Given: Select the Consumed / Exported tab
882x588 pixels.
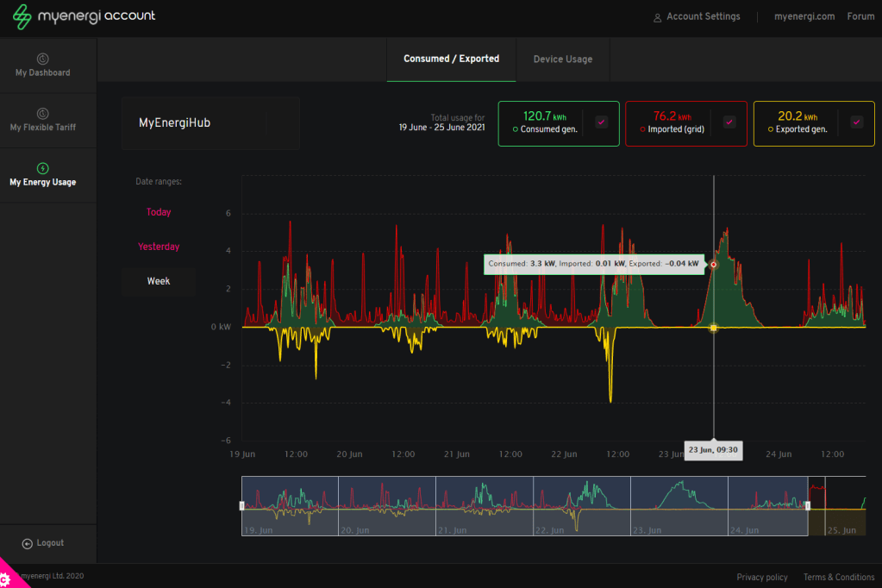Looking at the screenshot, I should pyautogui.click(x=451, y=59).
